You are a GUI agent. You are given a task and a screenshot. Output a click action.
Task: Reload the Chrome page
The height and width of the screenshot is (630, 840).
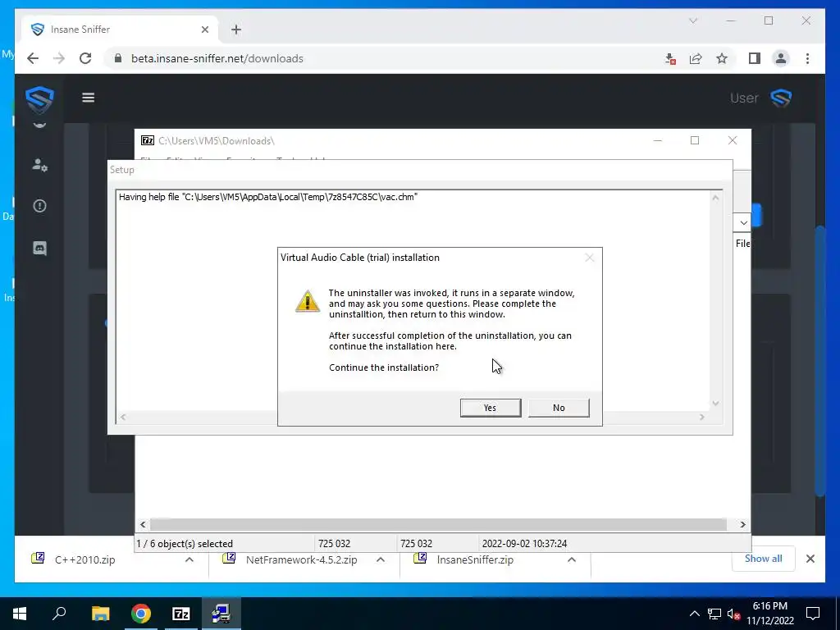(x=85, y=58)
